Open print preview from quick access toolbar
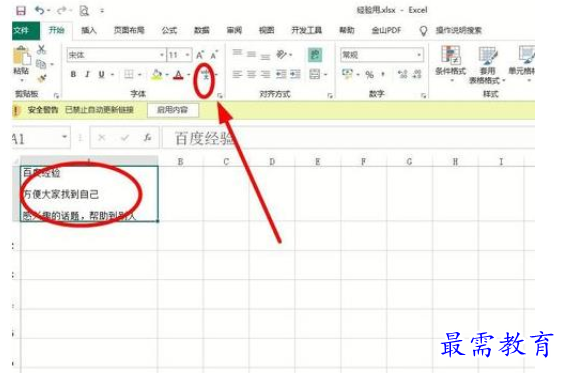 (84, 11)
